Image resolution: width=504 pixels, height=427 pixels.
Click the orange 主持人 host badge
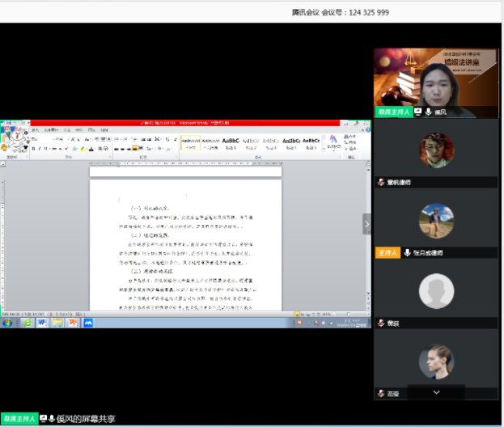[x=387, y=253]
